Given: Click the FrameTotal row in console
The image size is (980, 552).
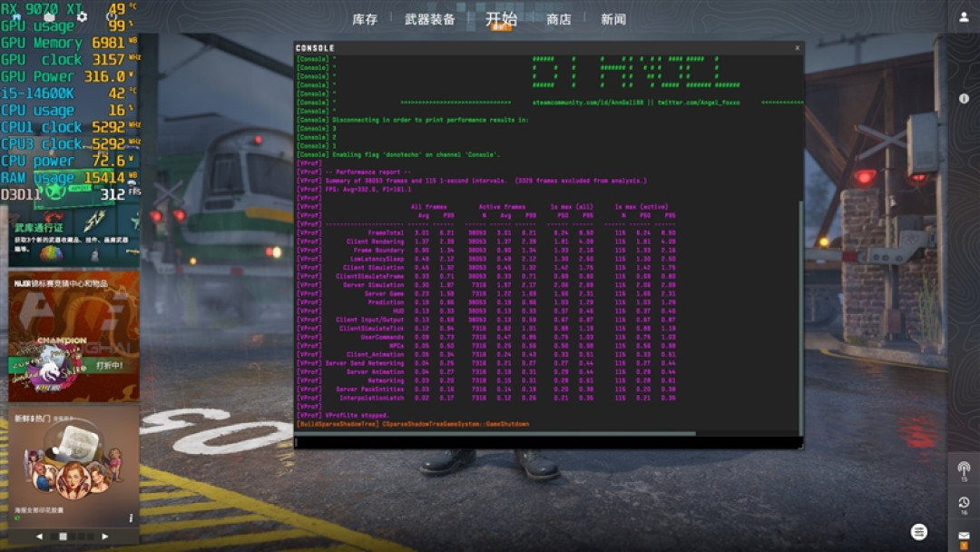Looking at the screenshot, I should [x=487, y=232].
